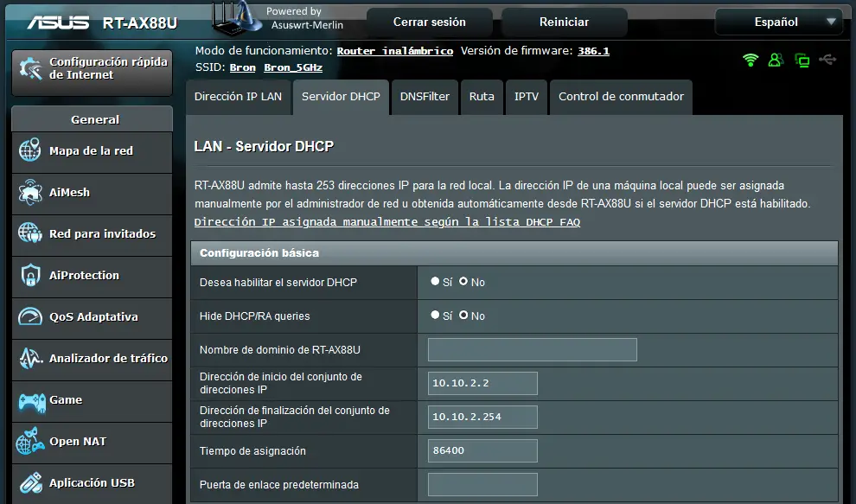Select Sí for habilitar el servidor DHCP

(435, 281)
